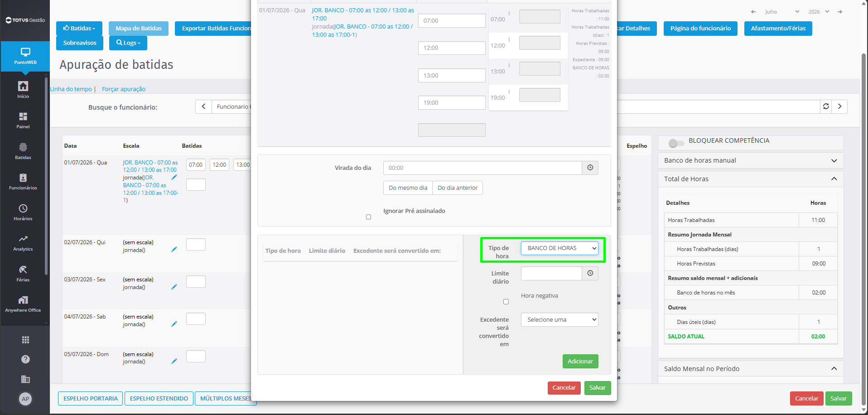Viewport: 868px width, 415px height.
Task: Click page vertical scrollbar
Action: pyautogui.click(x=863, y=230)
